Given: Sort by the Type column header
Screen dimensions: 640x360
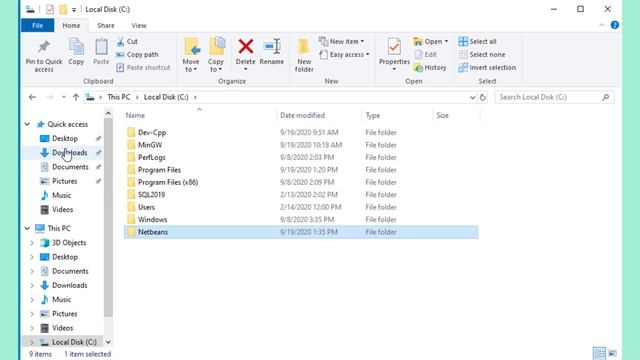Looking at the screenshot, I should [x=397, y=116].
